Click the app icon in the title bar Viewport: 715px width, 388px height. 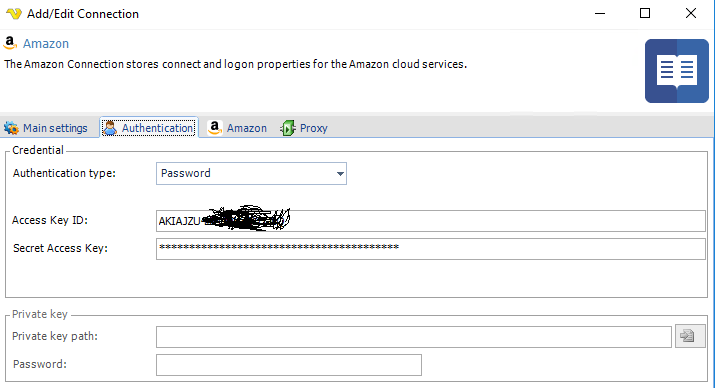14,14
